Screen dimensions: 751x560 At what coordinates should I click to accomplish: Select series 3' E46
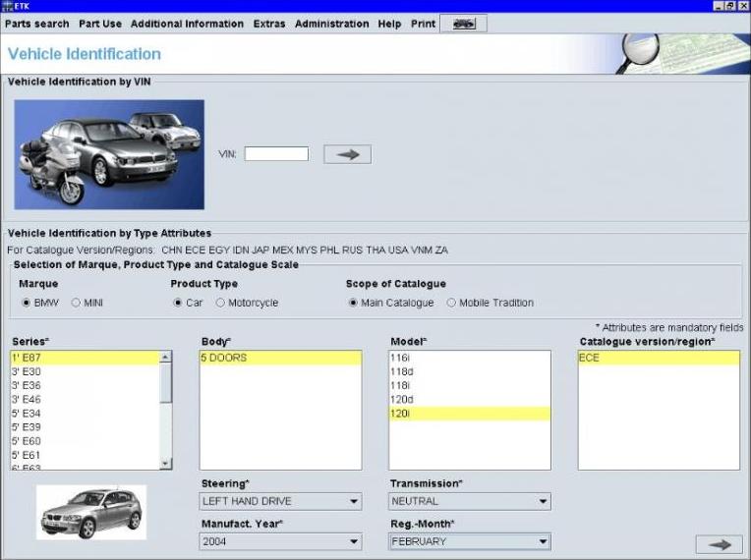pyautogui.click(x=85, y=399)
